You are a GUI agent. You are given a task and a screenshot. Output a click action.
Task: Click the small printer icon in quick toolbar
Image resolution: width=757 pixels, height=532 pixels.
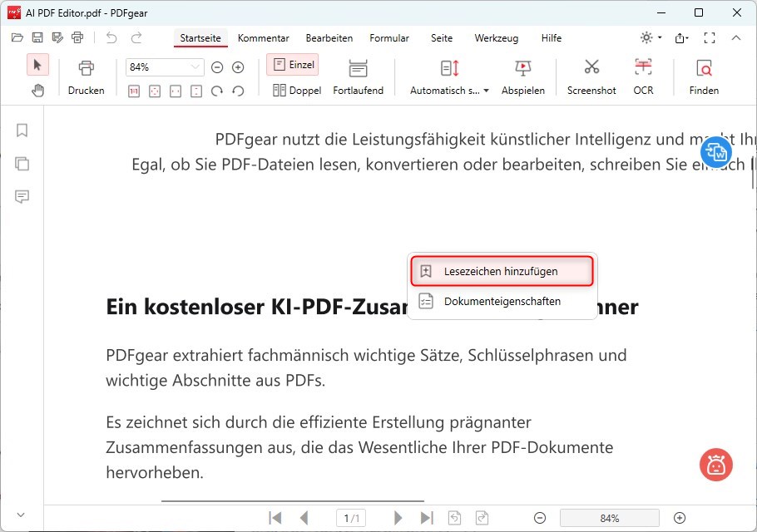(77, 37)
